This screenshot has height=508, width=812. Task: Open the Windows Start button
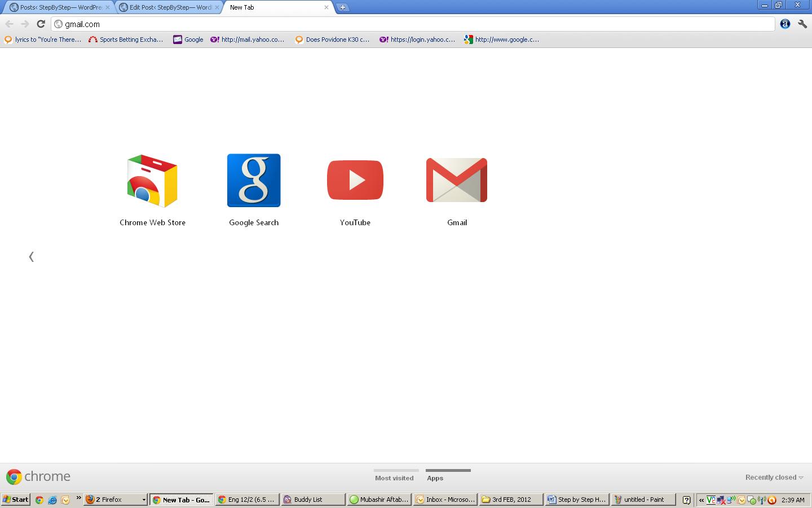point(16,500)
